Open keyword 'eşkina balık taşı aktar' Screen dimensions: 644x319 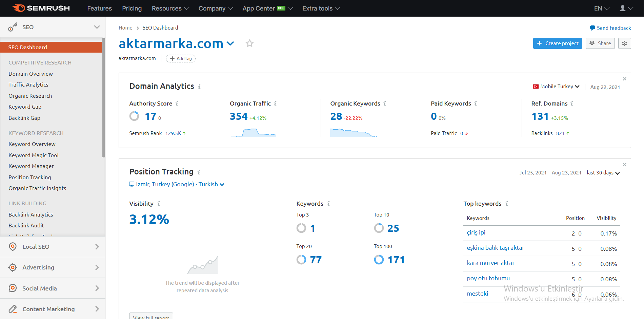tap(496, 248)
